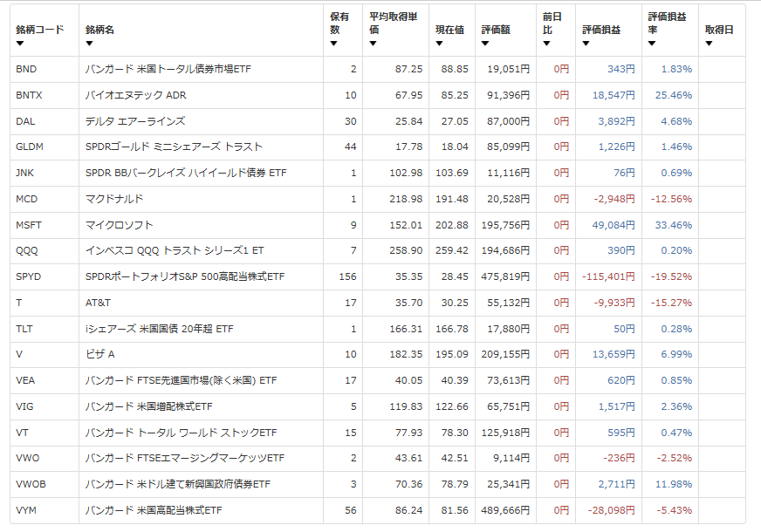
Task: Select ticker code MSFT
Action: pos(29,226)
